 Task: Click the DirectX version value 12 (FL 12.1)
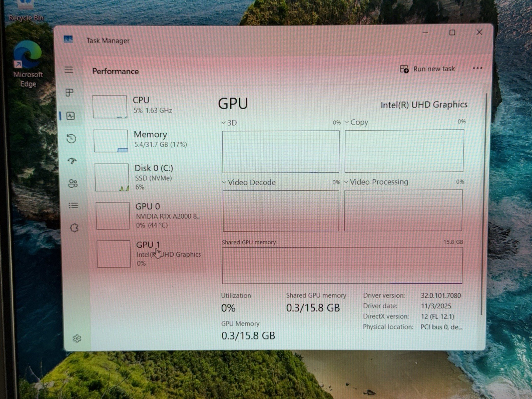[437, 316]
